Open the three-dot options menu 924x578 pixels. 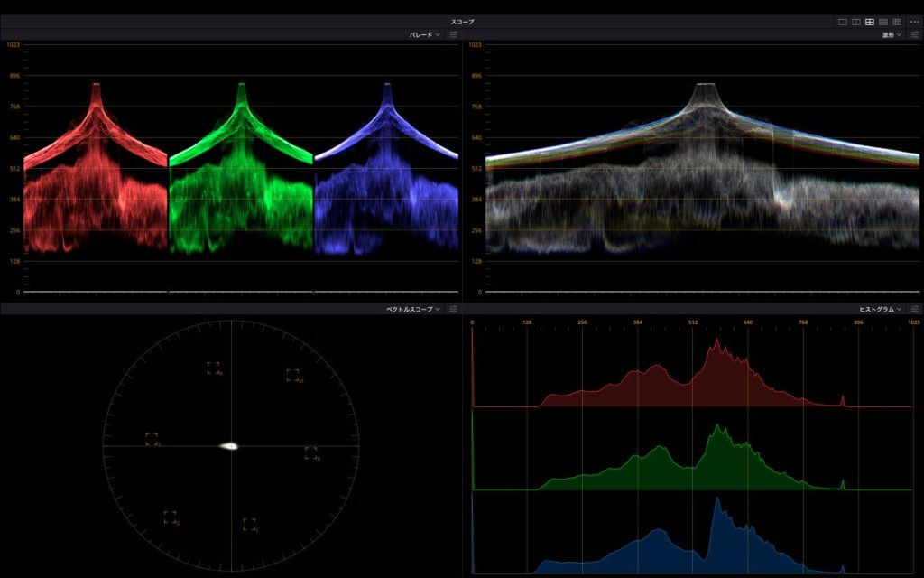coord(914,22)
